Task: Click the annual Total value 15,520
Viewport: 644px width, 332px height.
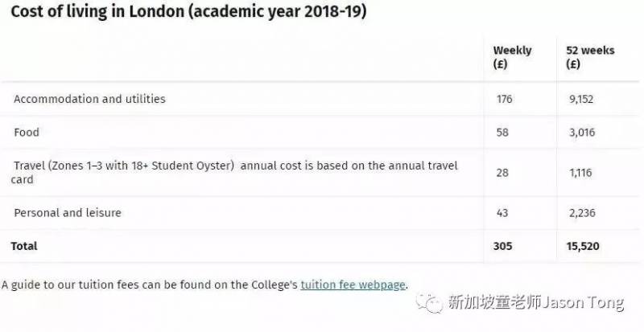Action: click(583, 246)
